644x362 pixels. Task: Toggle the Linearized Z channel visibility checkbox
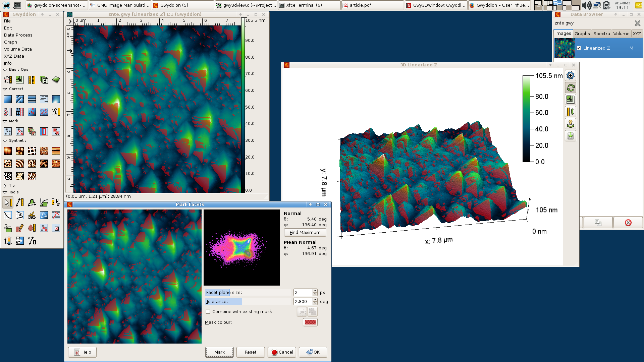coord(579,48)
